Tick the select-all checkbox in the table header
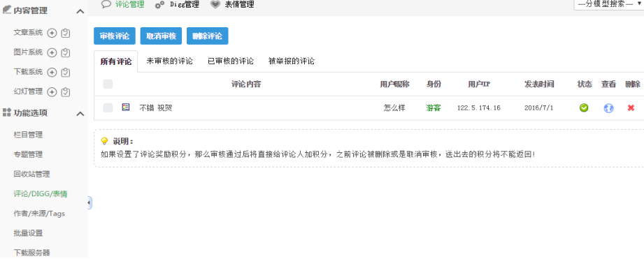Viewport: 644px width, 266px height. pyautogui.click(x=108, y=84)
